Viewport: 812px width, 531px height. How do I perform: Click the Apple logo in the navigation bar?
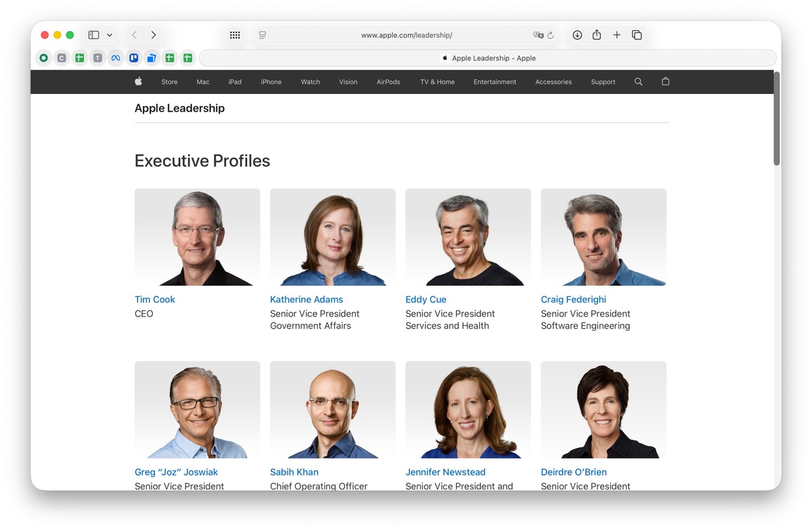(138, 82)
